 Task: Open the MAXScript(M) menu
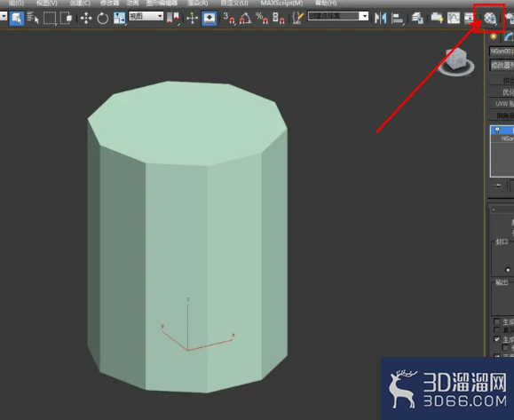pyautogui.click(x=281, y=4)
